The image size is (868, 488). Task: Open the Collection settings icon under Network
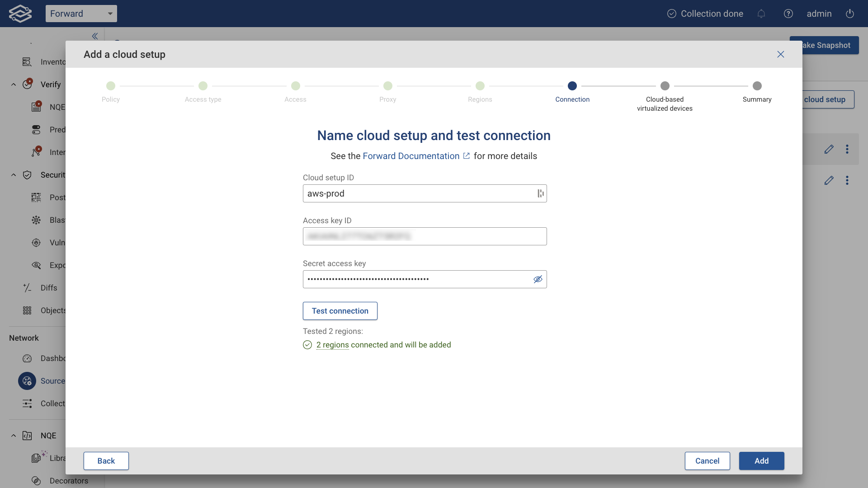click(x=28, y=404)
